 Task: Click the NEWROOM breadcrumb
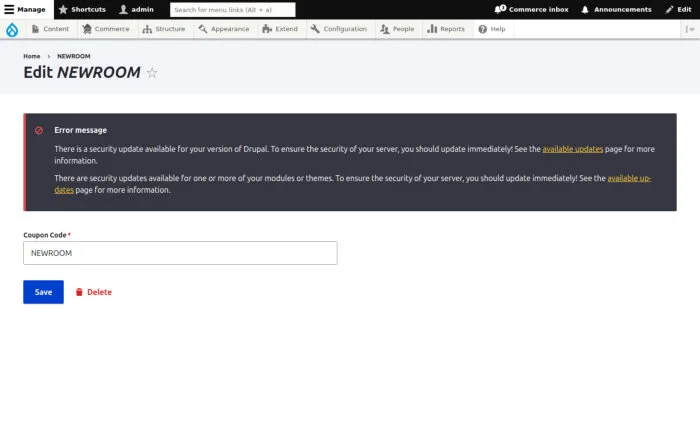[x=74, y=56]
